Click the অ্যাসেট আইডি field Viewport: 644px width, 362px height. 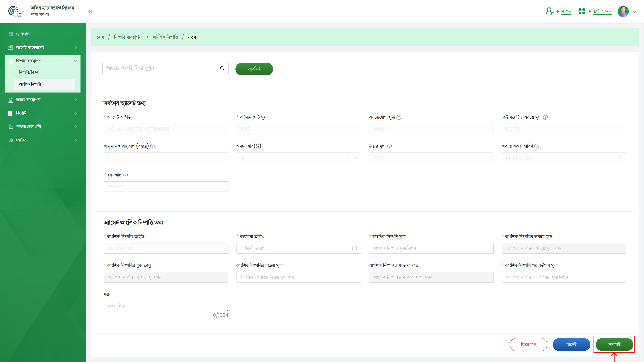tap(166, 129)
